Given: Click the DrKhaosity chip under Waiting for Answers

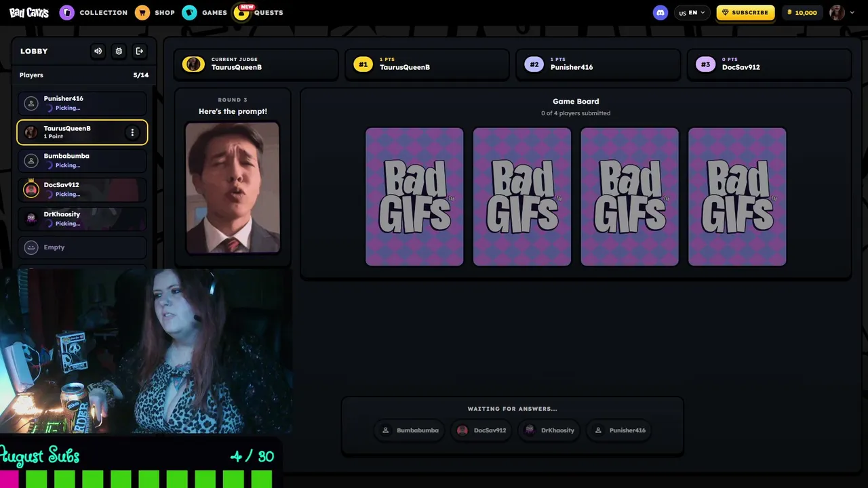Looking at the screenshot, I should click(550, 430).
